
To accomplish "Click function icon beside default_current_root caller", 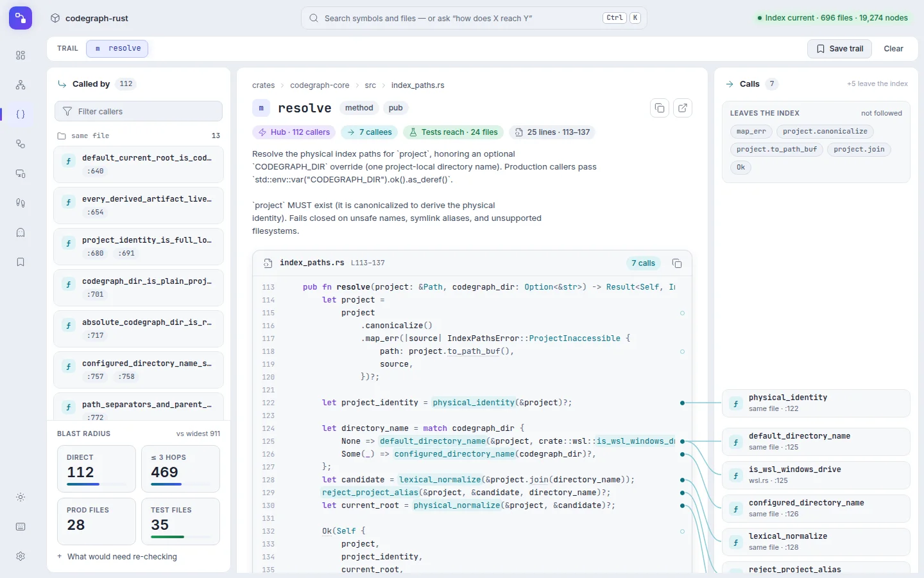I will [69, 161].
